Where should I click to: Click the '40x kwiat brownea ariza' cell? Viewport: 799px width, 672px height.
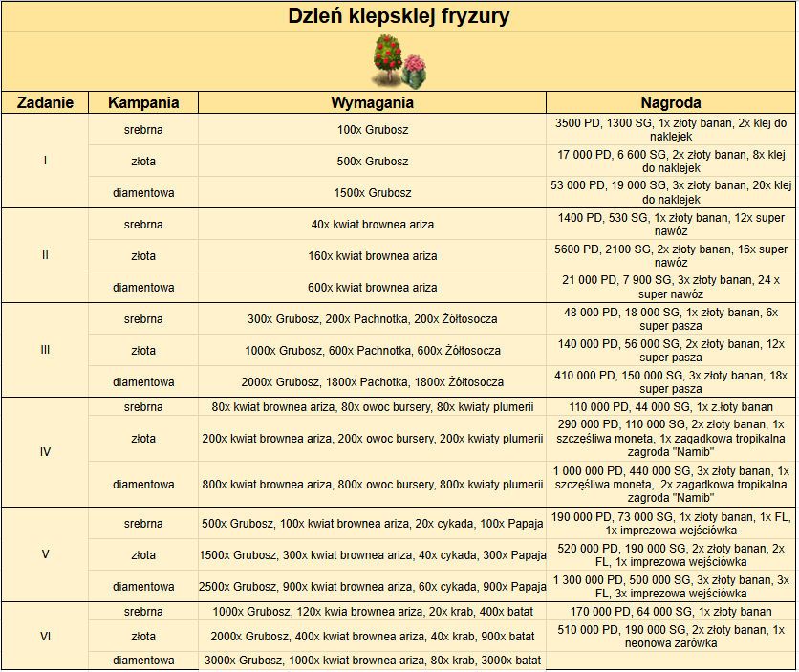click(372, 225)
